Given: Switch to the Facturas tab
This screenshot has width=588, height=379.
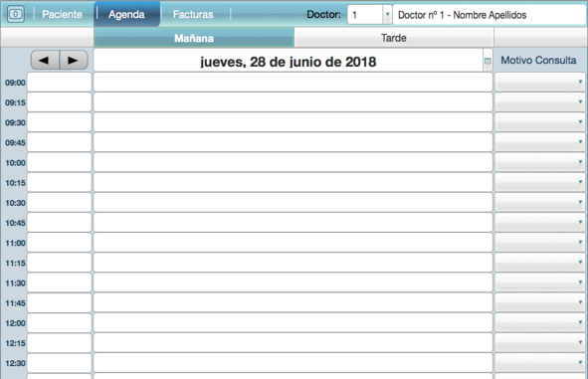Looking at the screenshot, I should click(193, 14).
